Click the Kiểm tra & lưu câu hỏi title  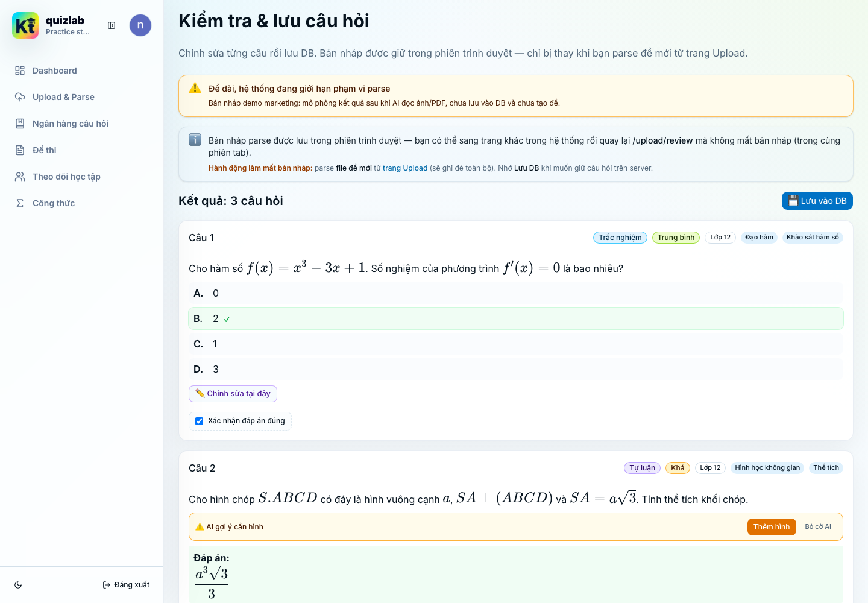point(274,21)
